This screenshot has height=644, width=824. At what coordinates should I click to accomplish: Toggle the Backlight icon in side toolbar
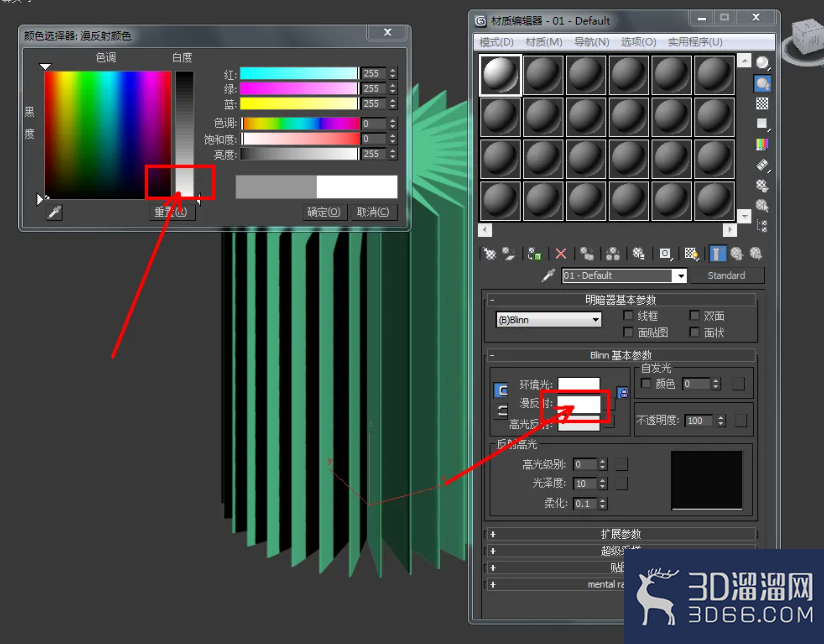coord(762,84)
